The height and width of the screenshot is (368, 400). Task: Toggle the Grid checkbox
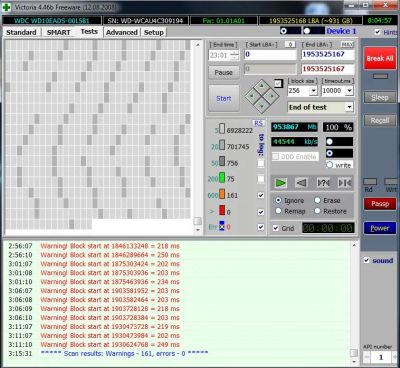[276, 228]
